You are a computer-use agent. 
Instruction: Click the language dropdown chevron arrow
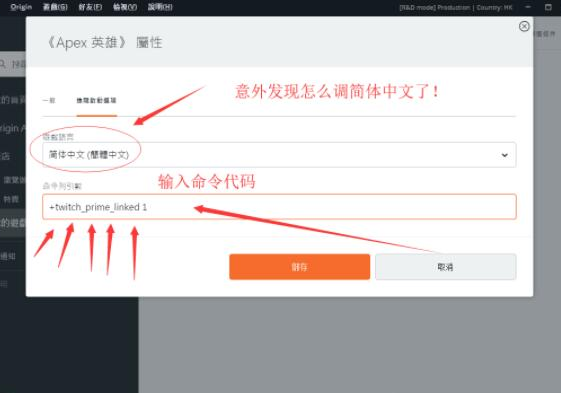(x=504, y=155)
